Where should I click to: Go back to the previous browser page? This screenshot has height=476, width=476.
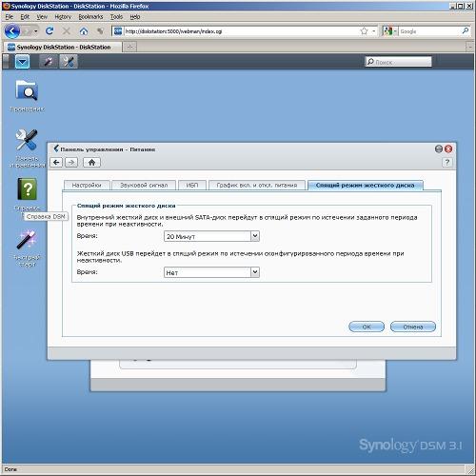pos(12,31)
